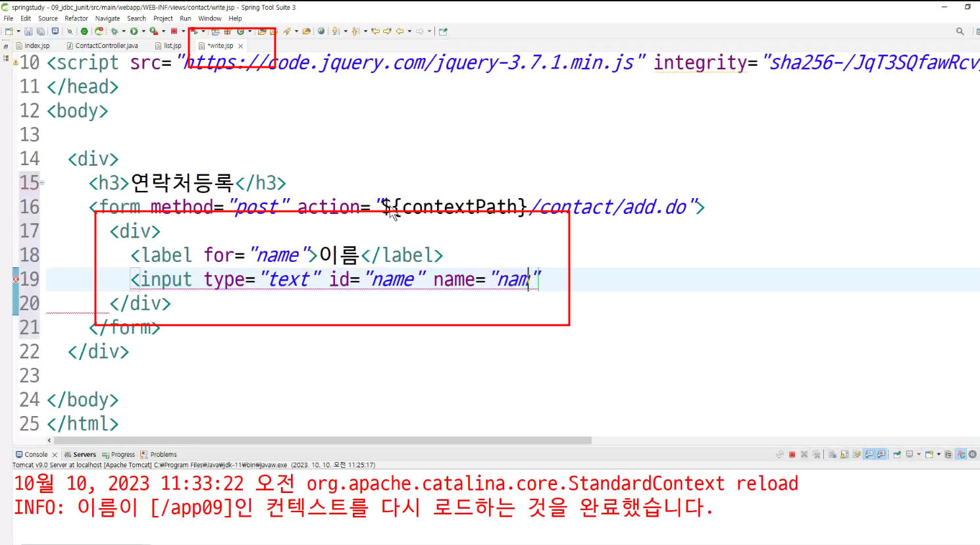This screenshot has width=980, height=545.
Task: Click the New file toolbar icon
Action: [9, 31]
